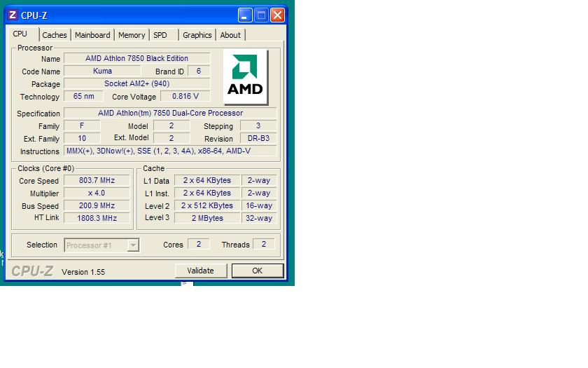Click the Stepping value 3
This screenshot has width=588, height=368.
tap(258, 125)
